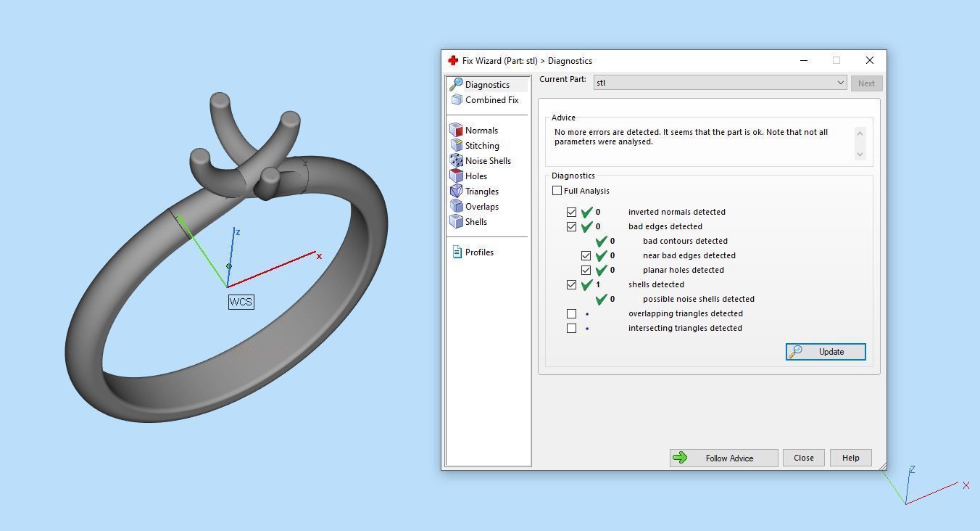980x531 pixels.
Task: Click the WCS label in the viewport
Action: tap(241, 302)
